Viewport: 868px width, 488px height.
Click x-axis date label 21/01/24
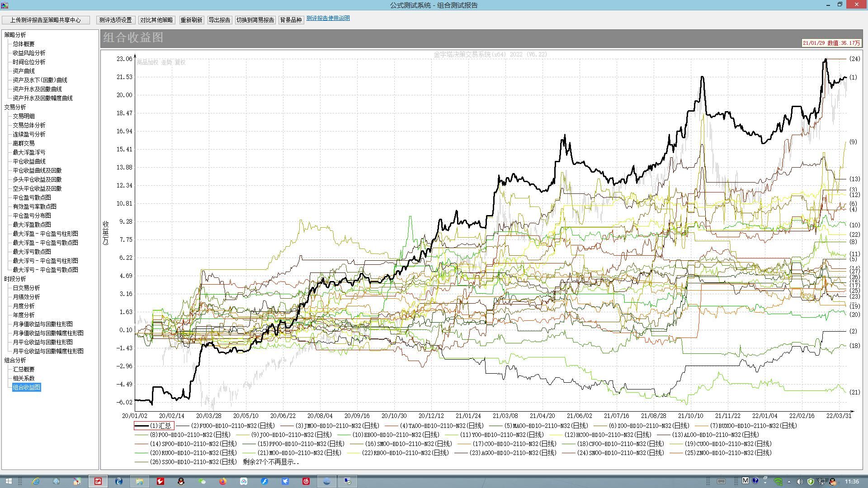point(468,416)
